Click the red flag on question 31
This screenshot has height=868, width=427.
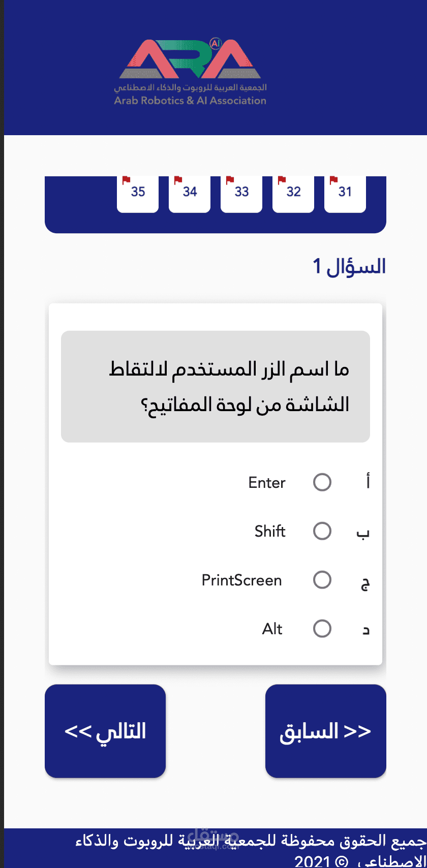(333, 180)
